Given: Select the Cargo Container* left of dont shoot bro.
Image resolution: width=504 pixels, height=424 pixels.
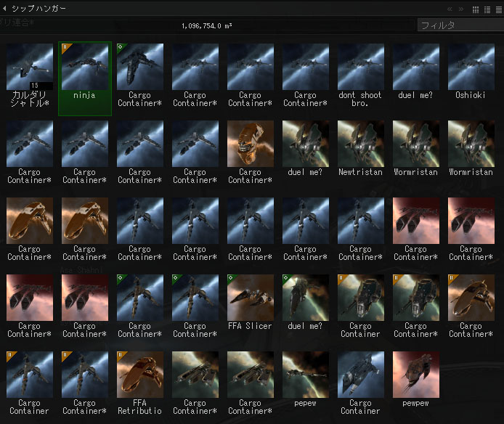Looking at the screenshot, I should [x=305, y=76].
